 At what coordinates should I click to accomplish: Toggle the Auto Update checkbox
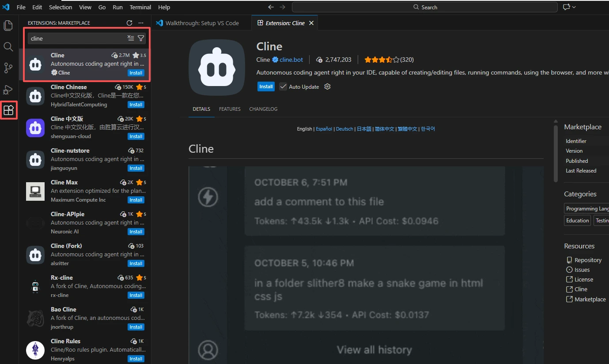283,87
